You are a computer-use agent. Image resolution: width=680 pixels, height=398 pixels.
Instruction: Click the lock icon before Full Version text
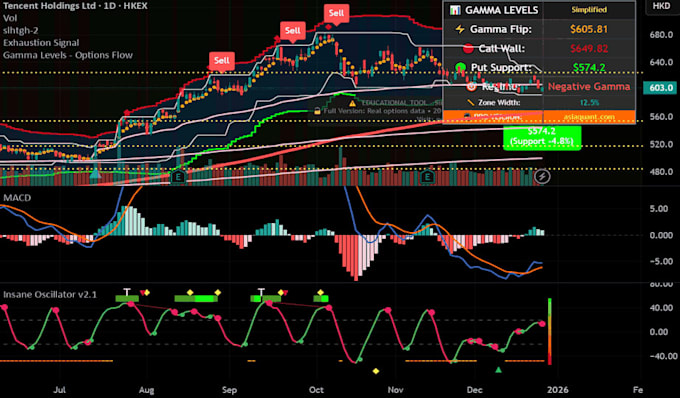click(x=317, y=111)
